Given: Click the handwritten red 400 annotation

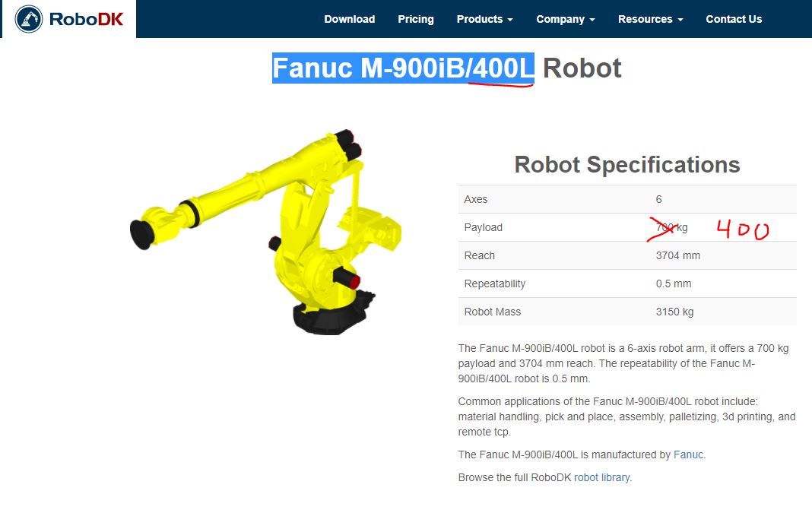Looking at the screenshot, I should tap(743, 230).
